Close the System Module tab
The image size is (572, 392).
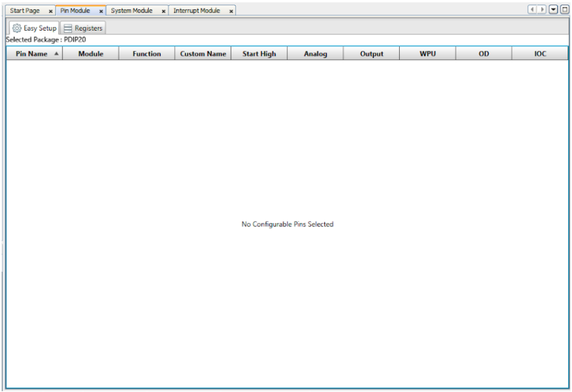(164, 11)
